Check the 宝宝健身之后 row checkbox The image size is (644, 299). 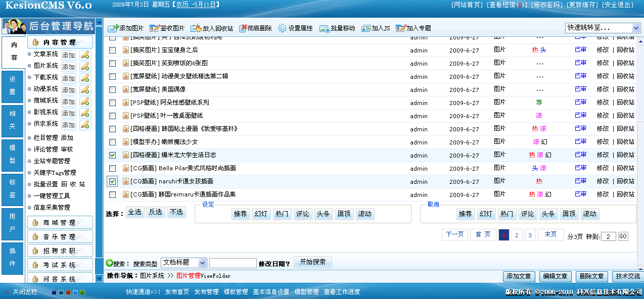click(113, 50)
